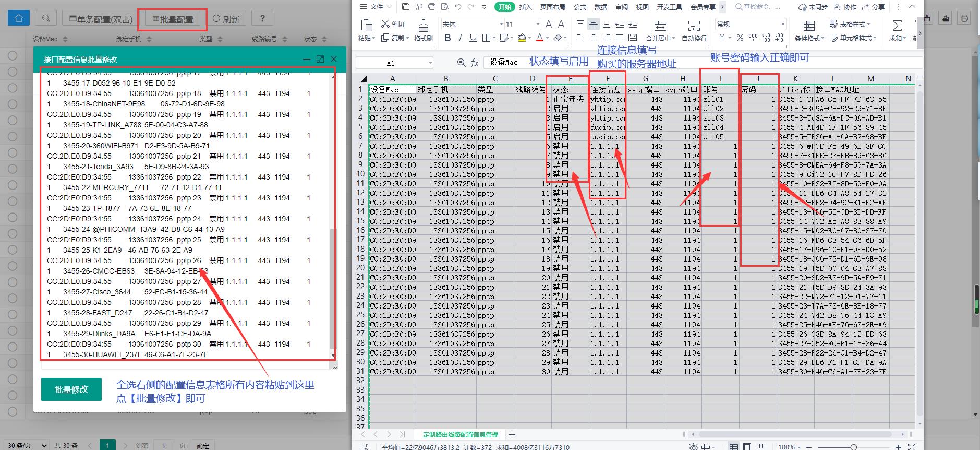
Task: Click the 单条配置(双击) button
Action: (101, 19)
